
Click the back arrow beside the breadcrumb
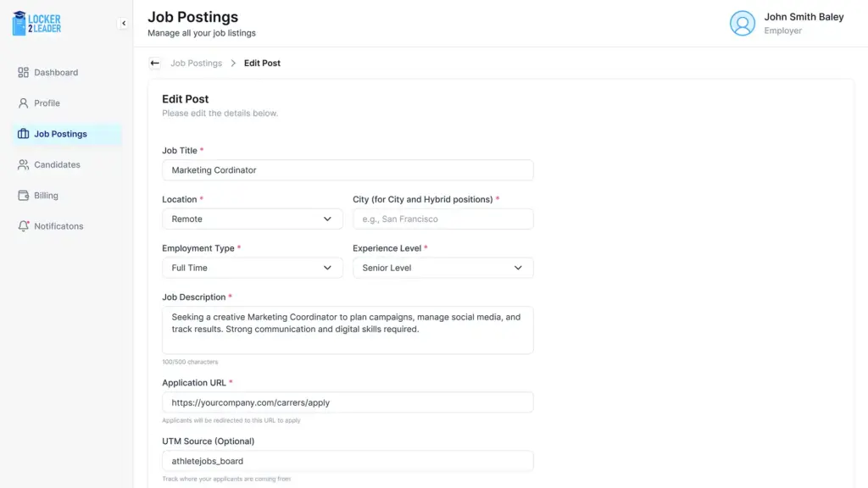[x=155, y=64]
